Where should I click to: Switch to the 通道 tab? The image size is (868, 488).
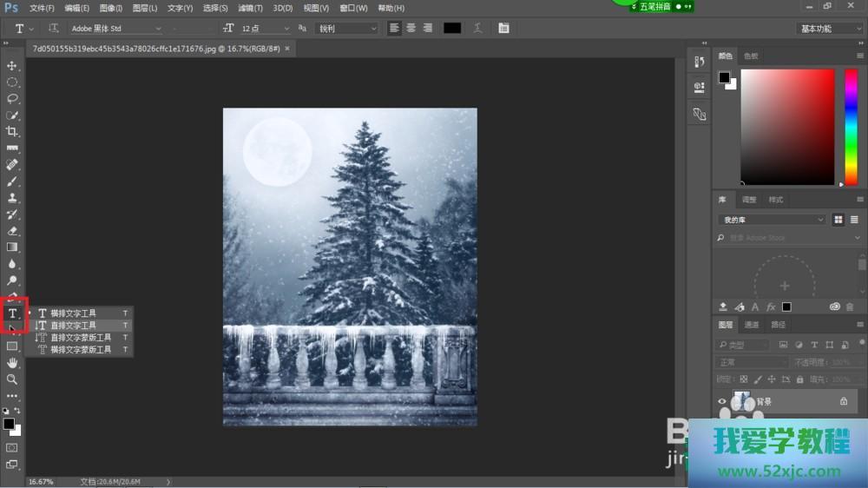752,325
